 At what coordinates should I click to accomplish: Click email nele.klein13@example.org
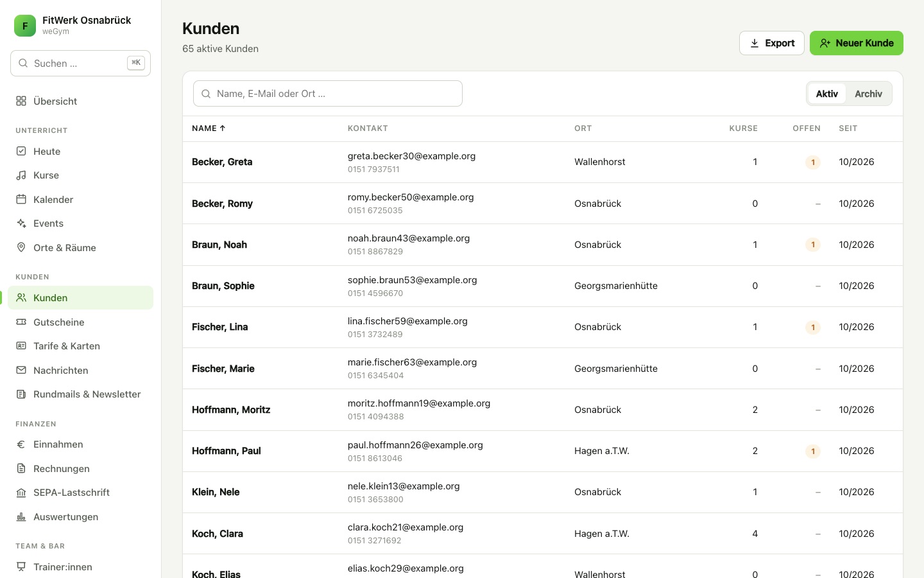coord(404,486)
